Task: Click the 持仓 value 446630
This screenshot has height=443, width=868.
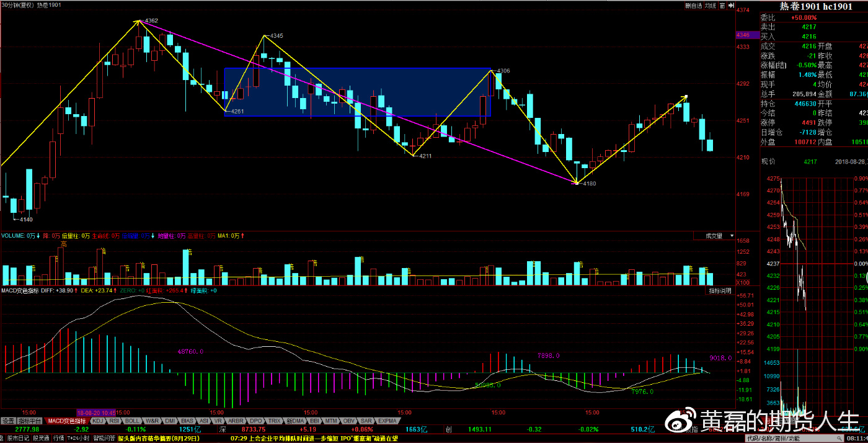Action: (x=805, y=104)
